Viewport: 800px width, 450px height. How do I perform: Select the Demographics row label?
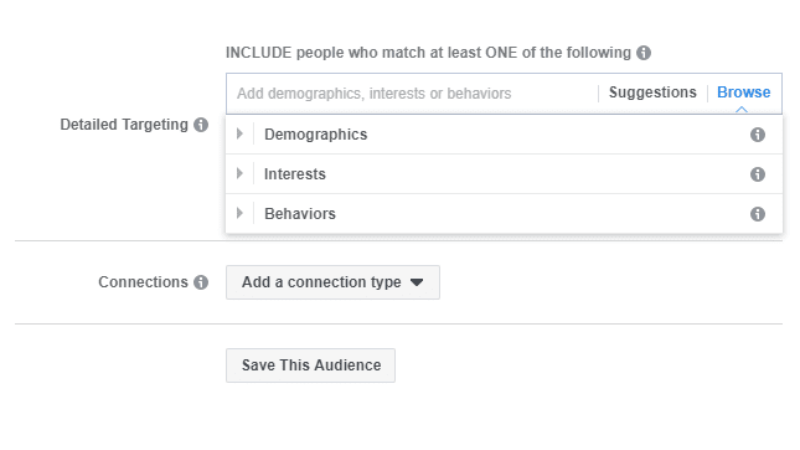(x=315, y=135)
